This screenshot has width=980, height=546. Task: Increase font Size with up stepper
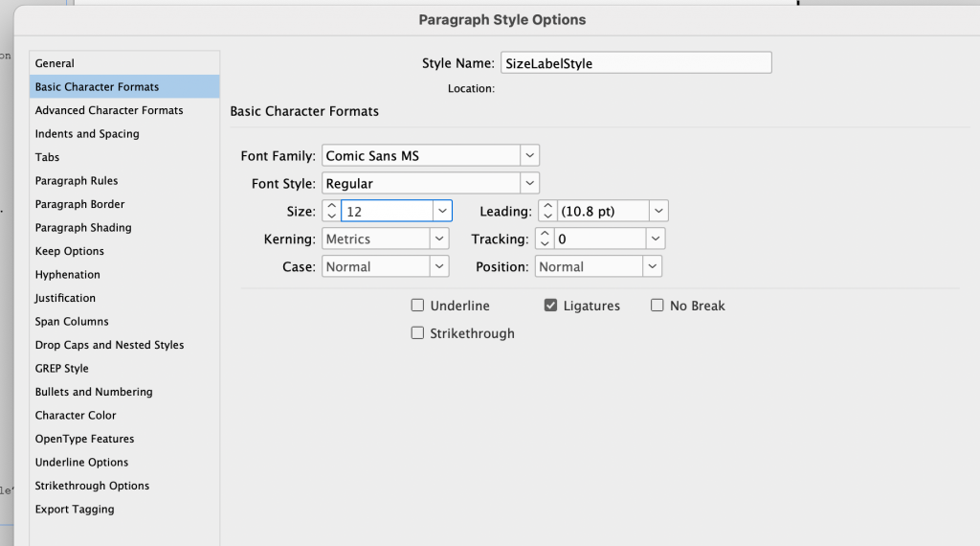point(332,206)
